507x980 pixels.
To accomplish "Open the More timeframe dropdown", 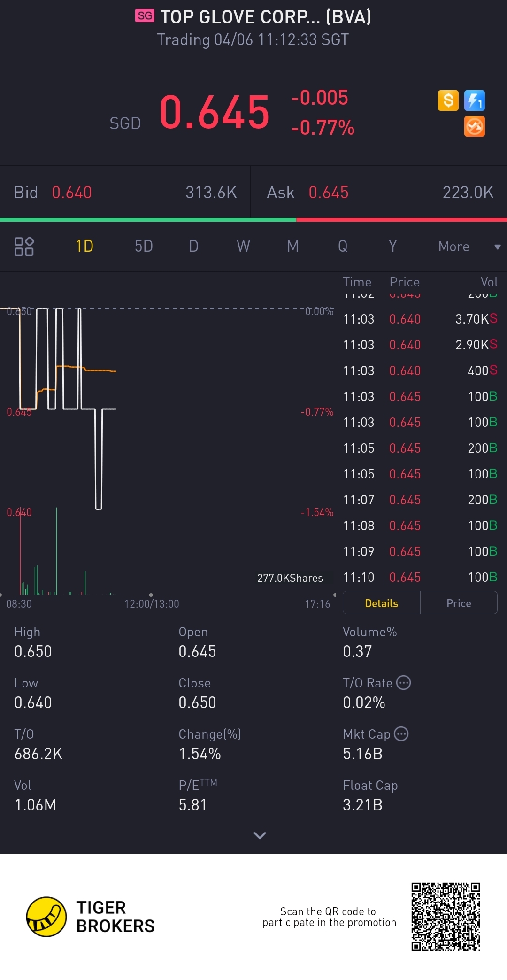I will (x=469, y=247).
